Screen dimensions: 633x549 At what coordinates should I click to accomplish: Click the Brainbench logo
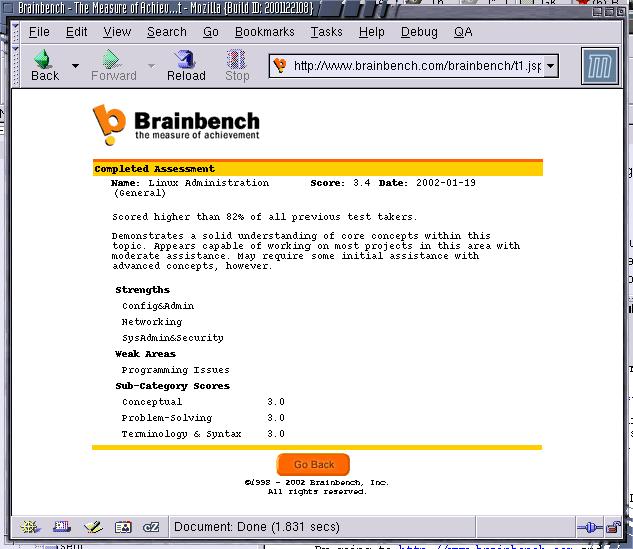176,125
